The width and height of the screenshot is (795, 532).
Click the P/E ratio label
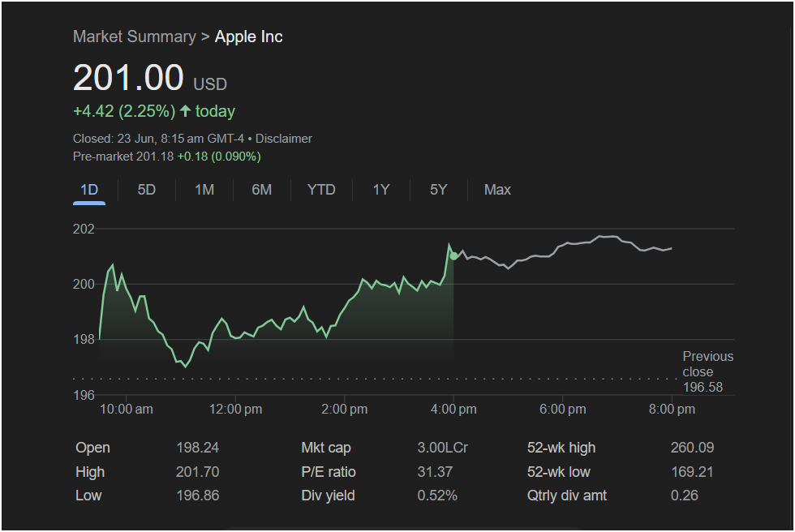click(329, 472)
